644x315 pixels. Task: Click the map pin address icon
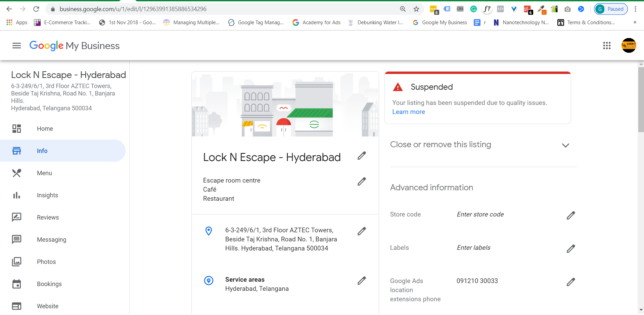pos(209,231)
